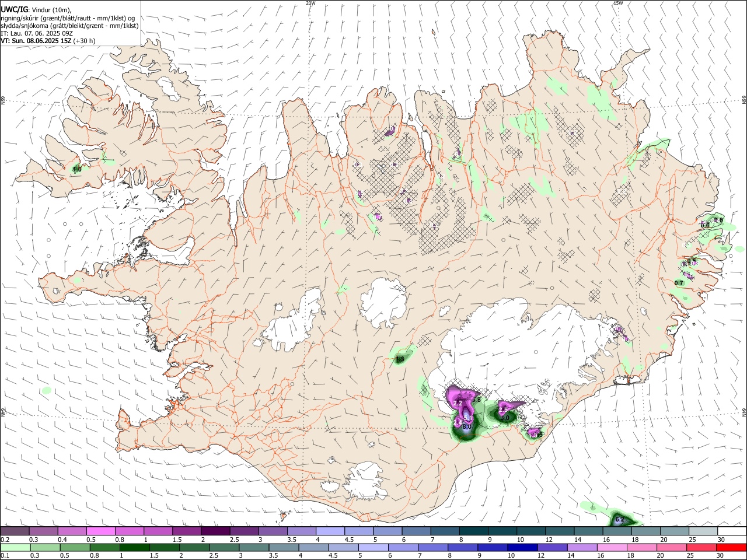Select the palest green 0.1–0.3 rain swatch
Image resolution: width=747 pixels, height=560 pixels.
(x=16, y=548)
